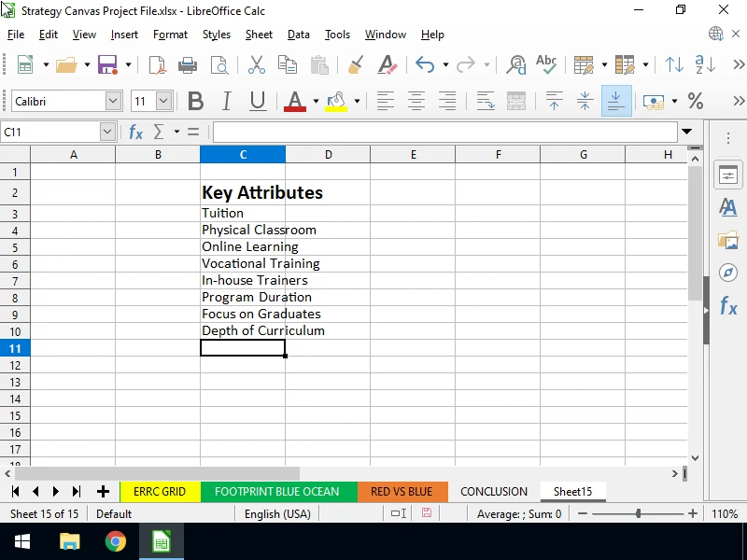Open a file with the folder icon

pos(66,64)
